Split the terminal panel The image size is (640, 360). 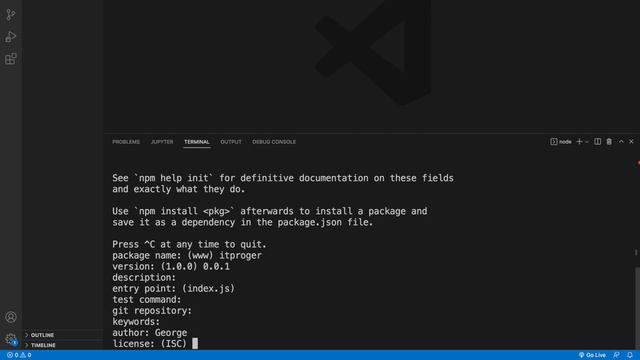(x=598, y=142)
